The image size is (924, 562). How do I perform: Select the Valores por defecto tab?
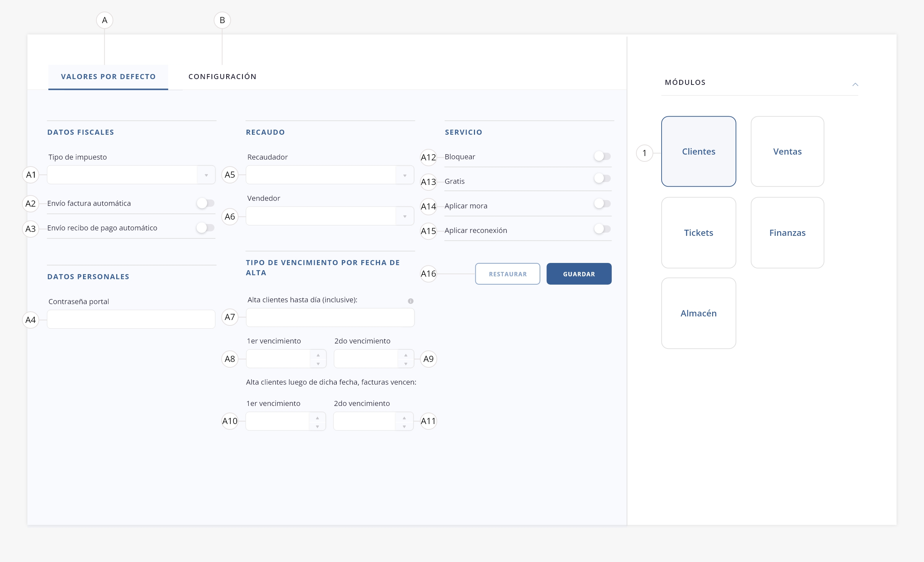point(108,77)
